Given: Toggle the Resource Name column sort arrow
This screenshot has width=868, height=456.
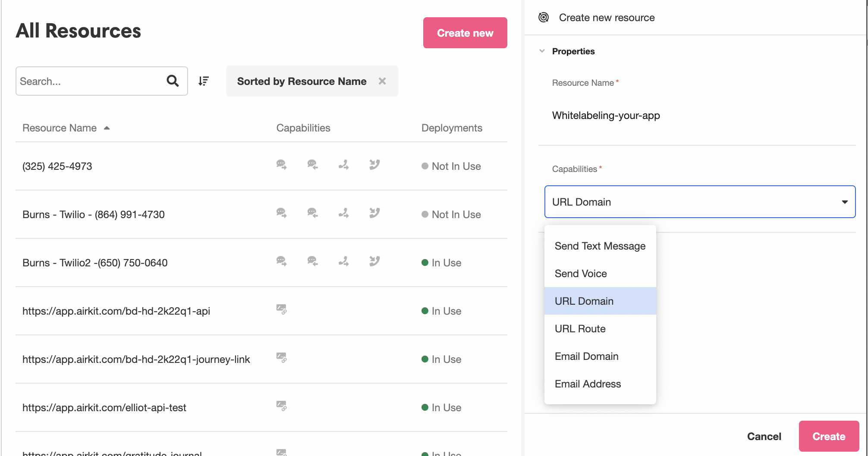Looking at the screenshot, I should coord(107,128).
